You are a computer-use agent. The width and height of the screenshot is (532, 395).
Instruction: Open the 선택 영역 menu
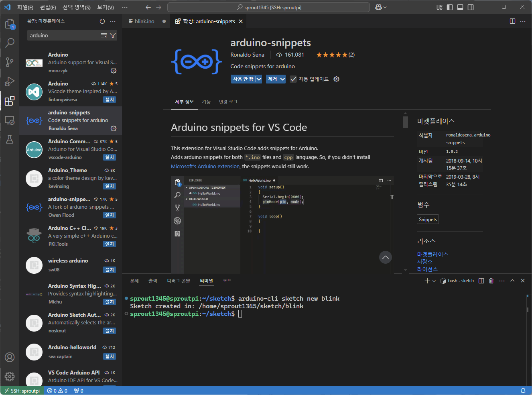(x=77, y=7)
